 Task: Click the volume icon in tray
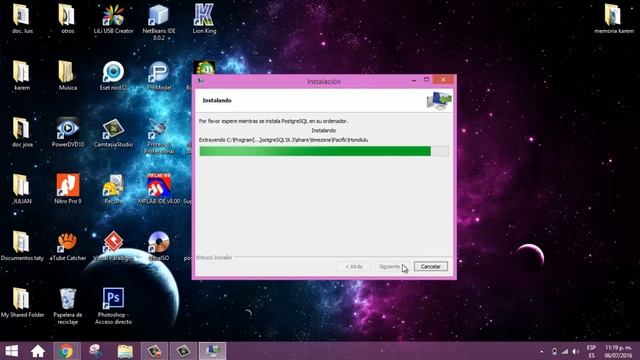tap(575, 351)
